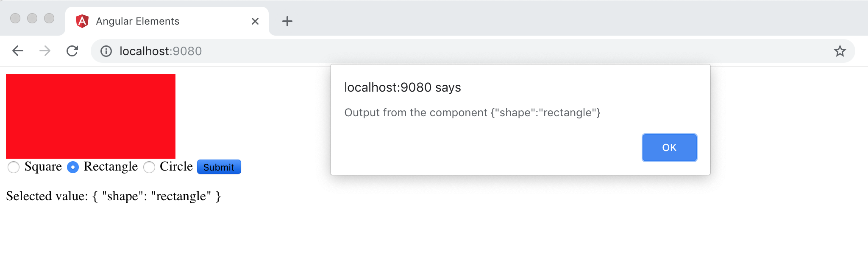868x255 pixels.
Task: Reload the page using the refresh icon
Action: coord(72,51)
